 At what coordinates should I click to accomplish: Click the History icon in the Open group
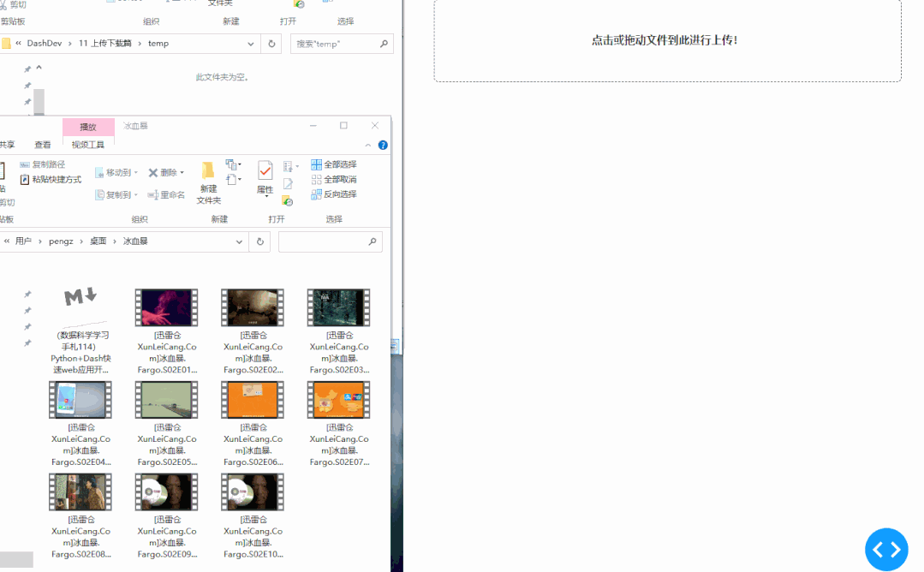(288, 201)
